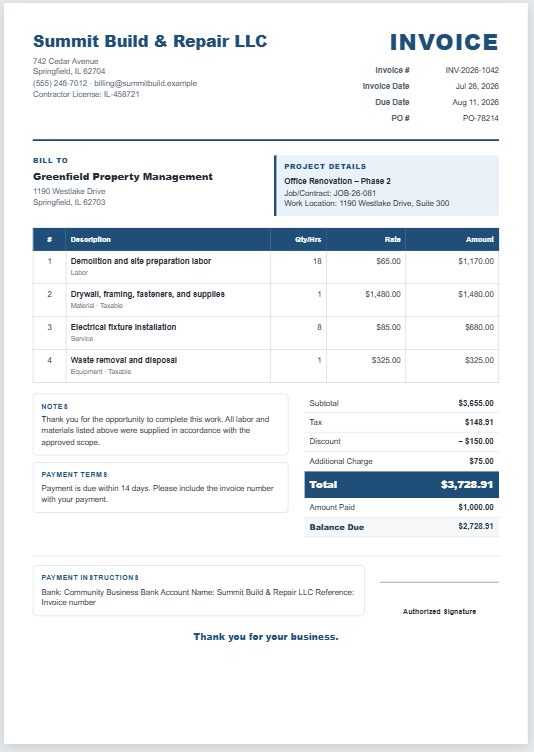Click the $325.00 amount for waste removal
This screenshot has width=534, height=752.
(479, 361)
